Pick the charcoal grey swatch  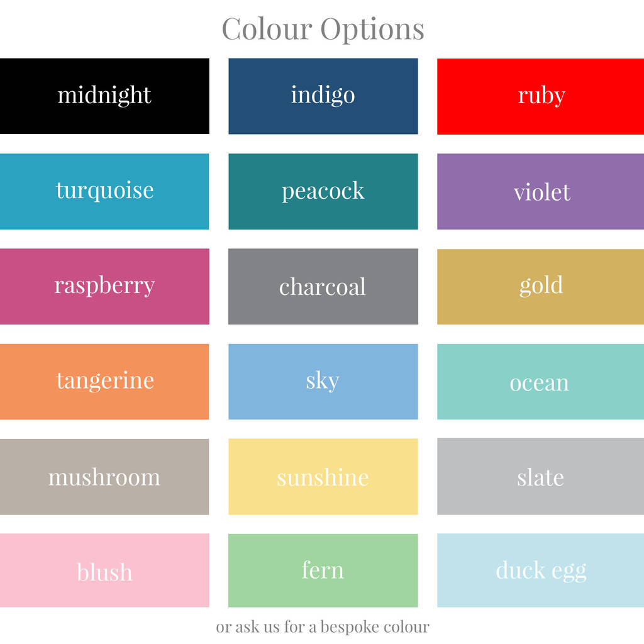323,286
